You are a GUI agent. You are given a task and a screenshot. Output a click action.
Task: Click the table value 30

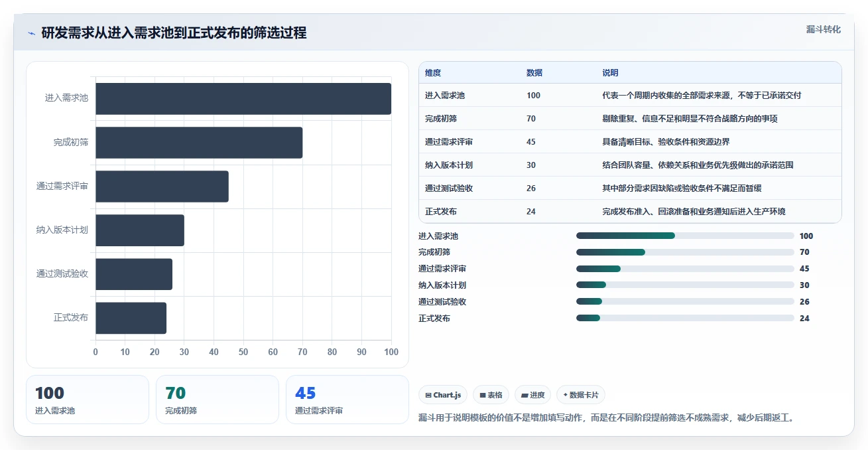(x=531, y=165)
